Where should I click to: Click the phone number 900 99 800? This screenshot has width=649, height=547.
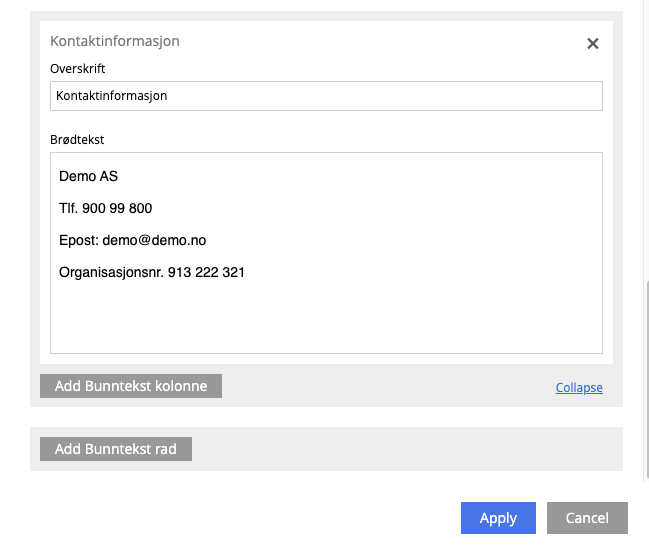(117, 209)
